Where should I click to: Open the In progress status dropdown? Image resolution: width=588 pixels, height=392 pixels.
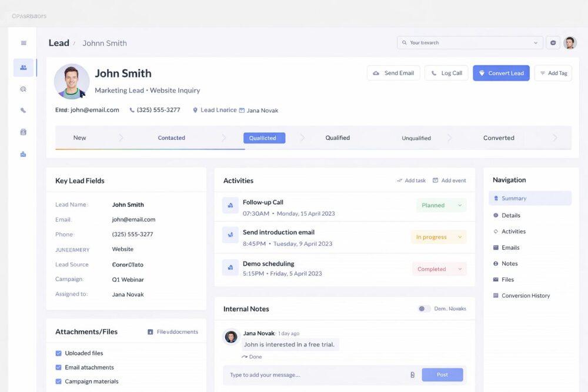click(439, 237)
